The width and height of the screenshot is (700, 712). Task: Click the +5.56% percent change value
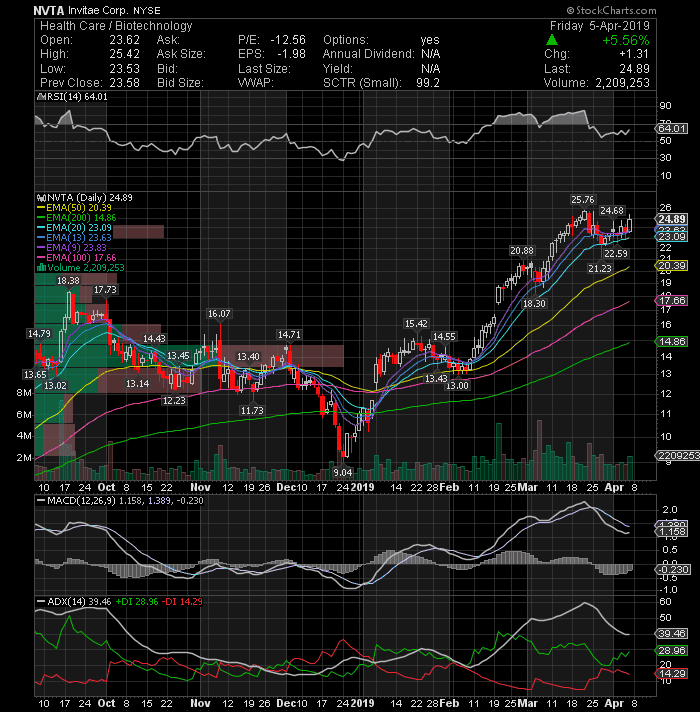(x=626, y=40)
